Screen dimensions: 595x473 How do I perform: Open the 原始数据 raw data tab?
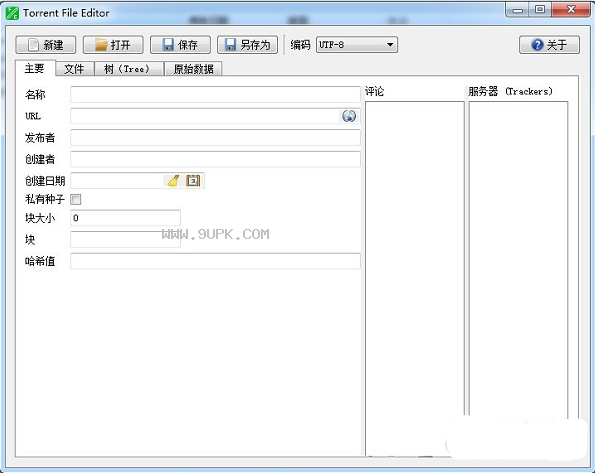coord(193,69)
